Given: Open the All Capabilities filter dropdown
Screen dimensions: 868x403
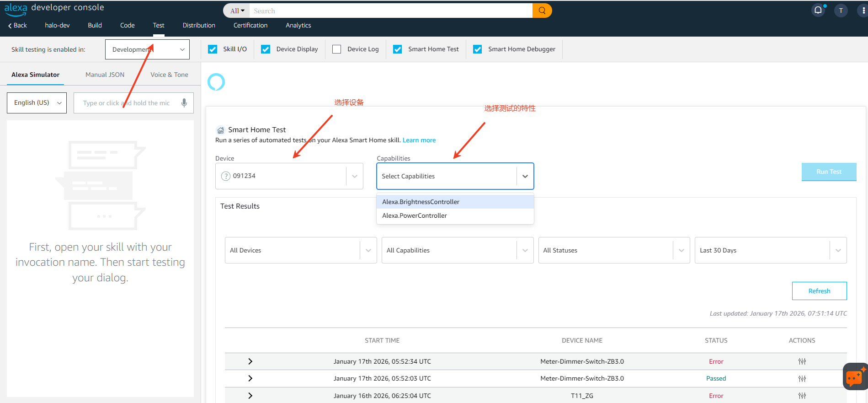Looking at the screenshot, I should pos(458,250).
